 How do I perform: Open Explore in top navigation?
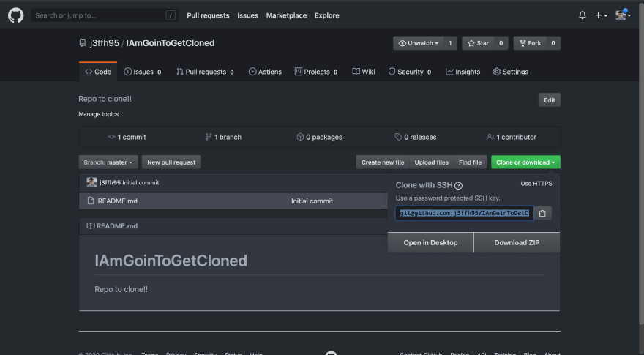click(x=327, y=15)
